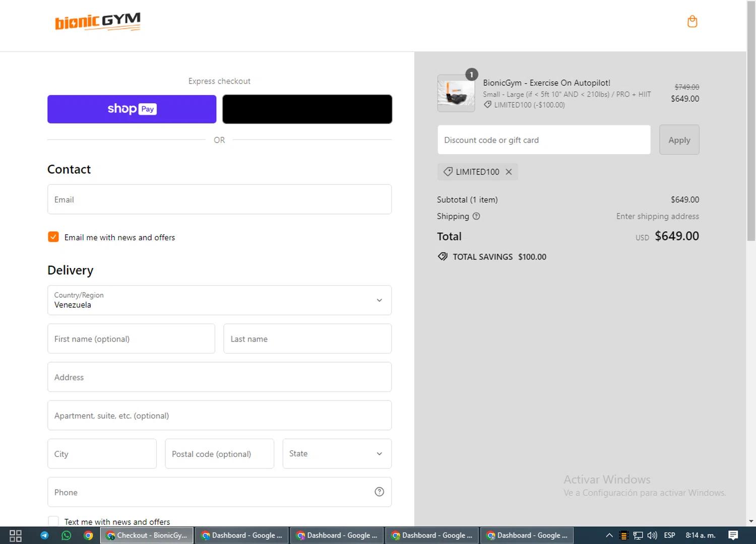
Task: Uncheck Email me with news and offers
Action: click(x=53, y=237)
